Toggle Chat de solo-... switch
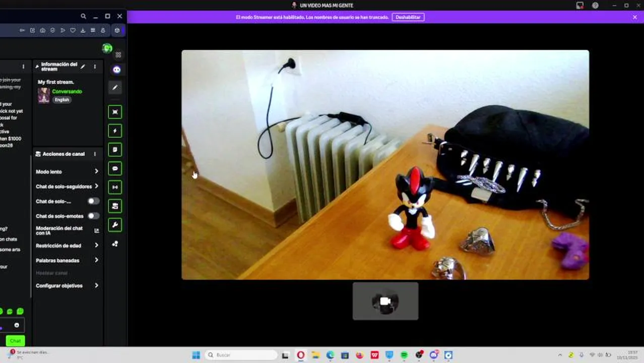Image resolution: width=644 pixels, height=363 pixels. point(93,201)
